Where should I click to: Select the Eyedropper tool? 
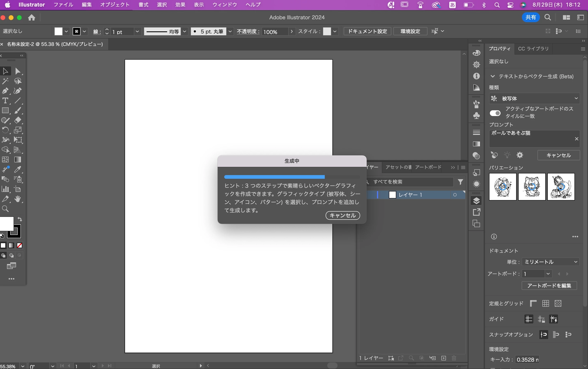(18, 169)
